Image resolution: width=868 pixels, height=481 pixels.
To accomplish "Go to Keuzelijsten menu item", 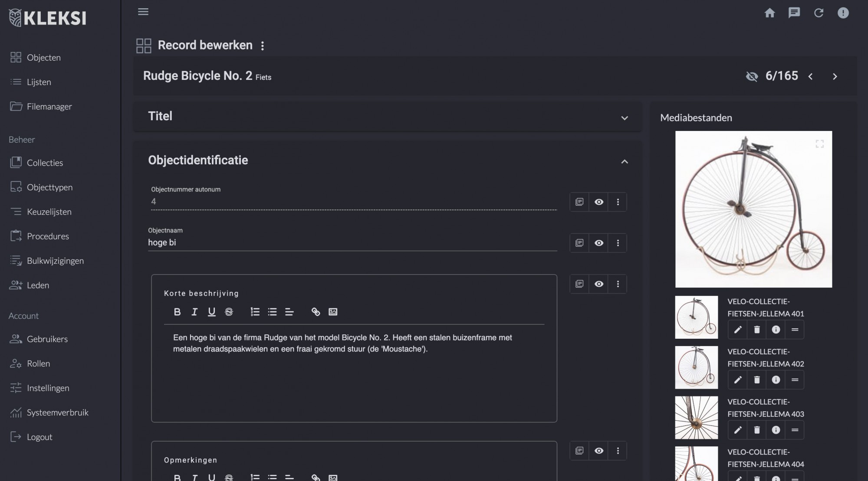I will coord(49,212).
